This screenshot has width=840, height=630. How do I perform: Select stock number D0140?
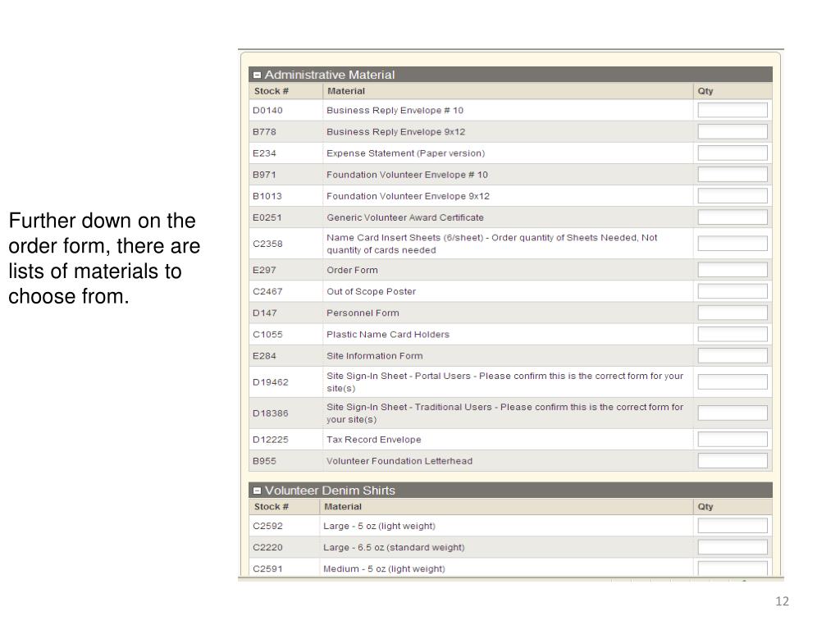267,111
